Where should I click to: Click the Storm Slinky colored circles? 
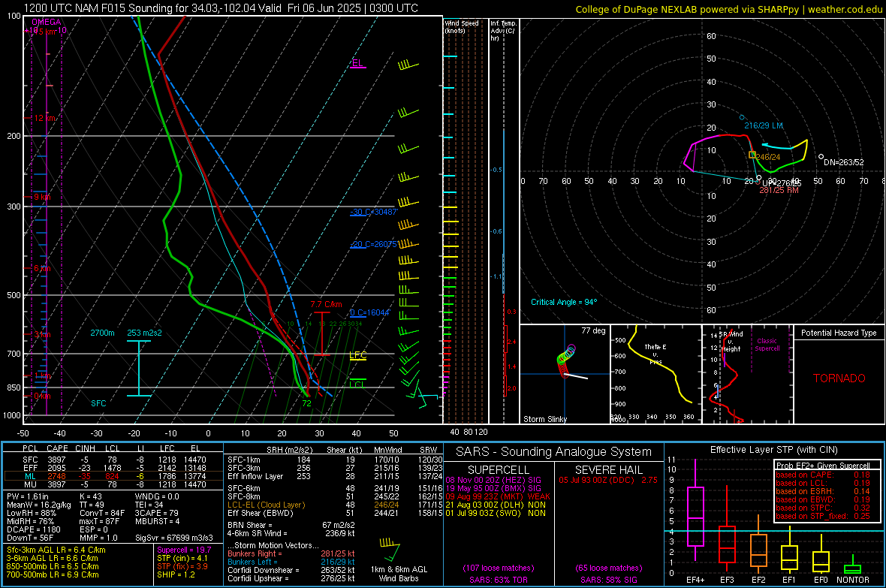click(565, 360)
